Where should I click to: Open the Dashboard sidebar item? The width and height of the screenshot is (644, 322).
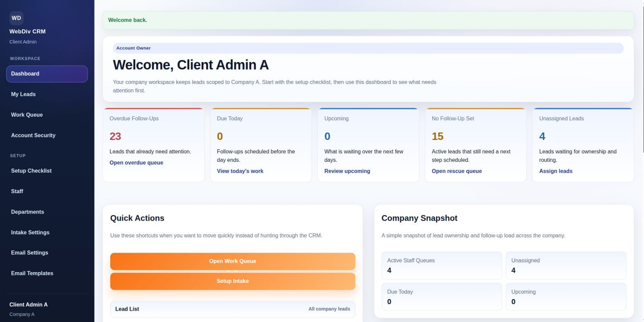(x=47, y=74)
